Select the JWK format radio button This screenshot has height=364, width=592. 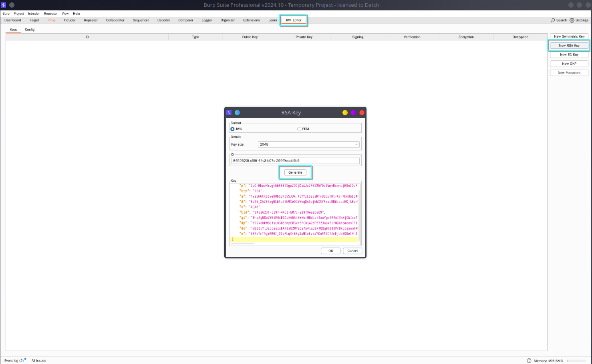232,129
